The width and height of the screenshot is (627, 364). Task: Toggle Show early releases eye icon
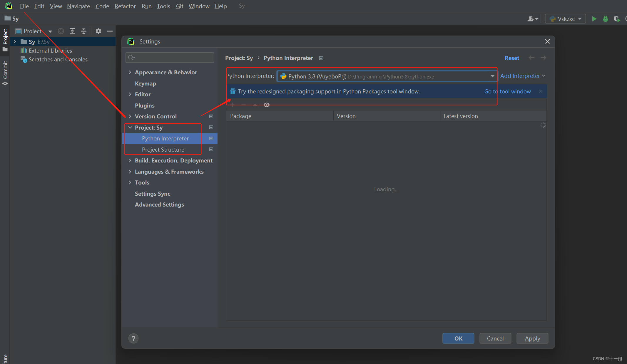pyautogui.click(x=267, y=105)
